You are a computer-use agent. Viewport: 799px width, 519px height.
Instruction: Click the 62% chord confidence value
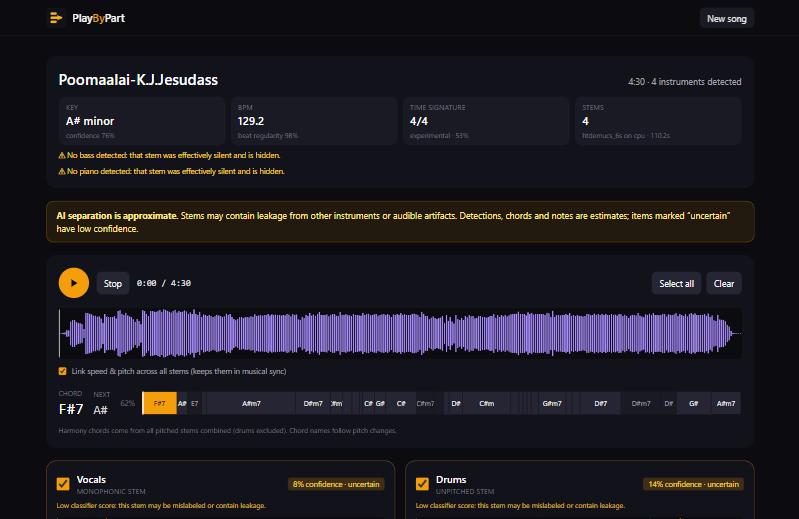[x=127, y=403]
